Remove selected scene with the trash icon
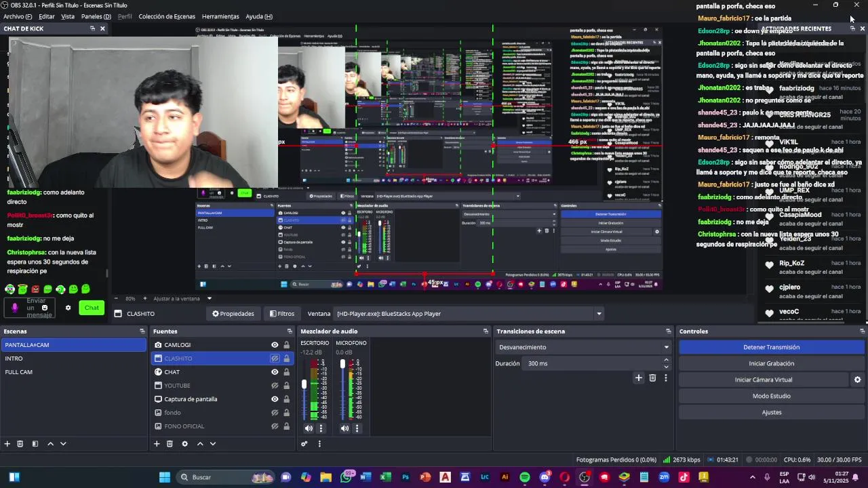 coord(20,444)
